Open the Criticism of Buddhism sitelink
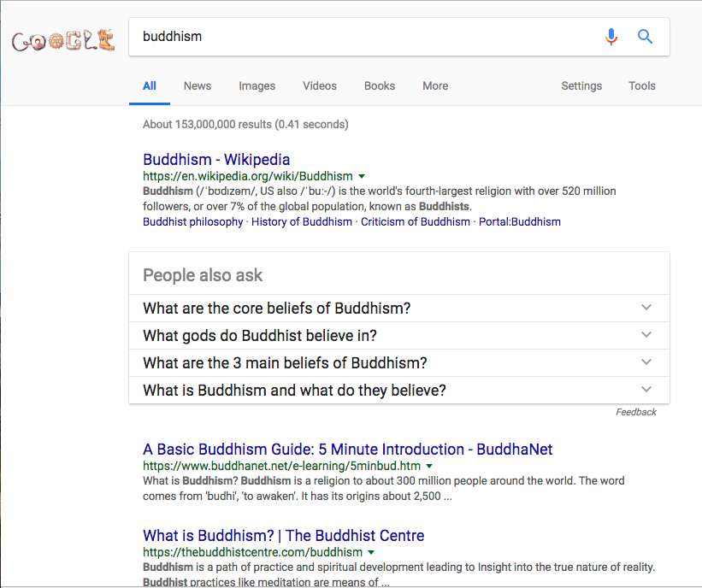Viewport: 702px width, 588px height. [416, 222]
